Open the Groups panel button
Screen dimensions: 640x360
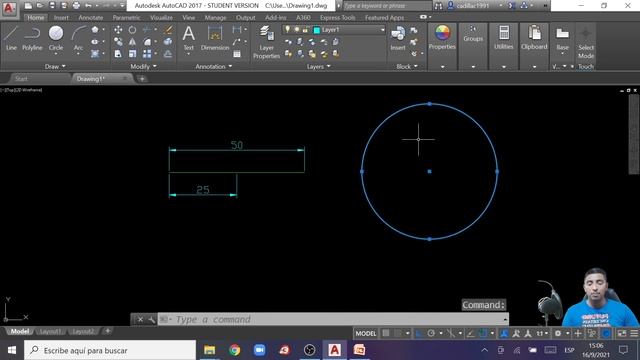click(473, 34)
